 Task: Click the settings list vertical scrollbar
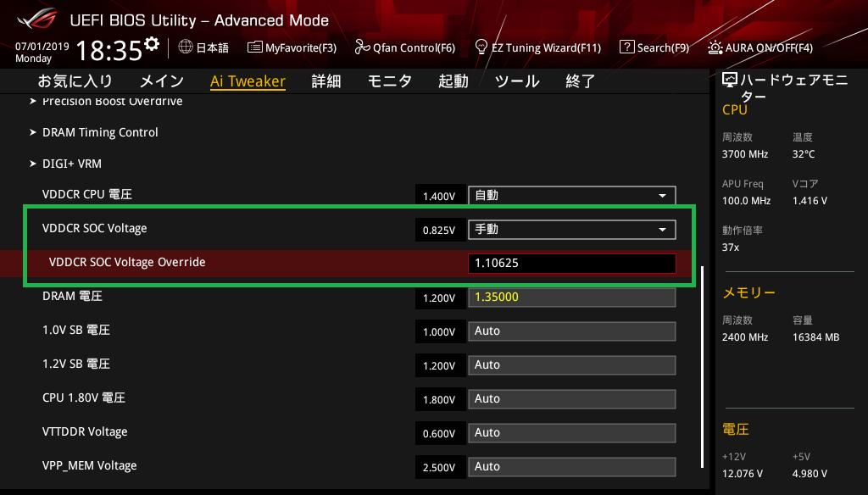703,367
